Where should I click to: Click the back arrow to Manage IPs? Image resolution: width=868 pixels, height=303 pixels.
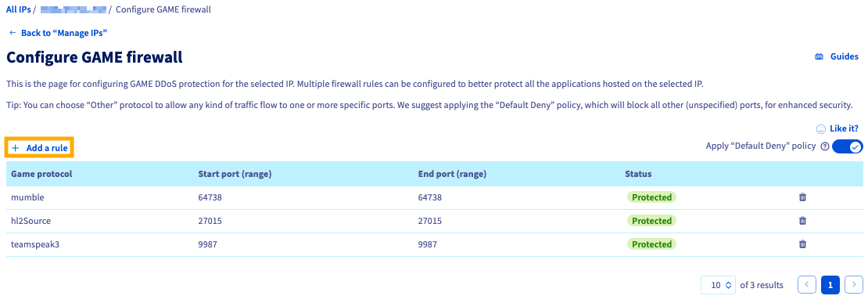tap(13, 33)
